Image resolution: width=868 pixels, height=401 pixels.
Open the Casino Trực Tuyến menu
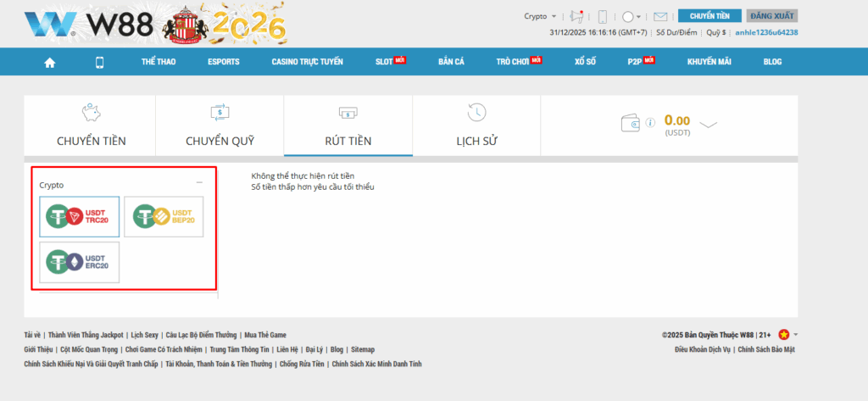[307, 62]
